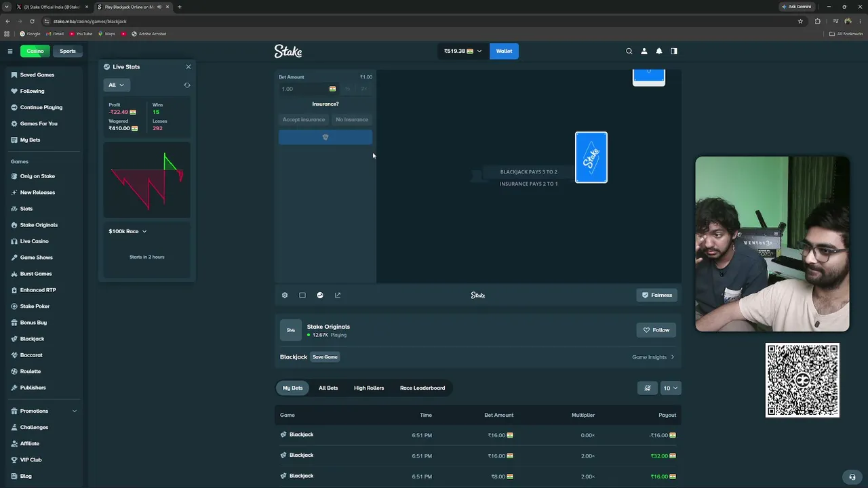Click the Burst Games sidebar icon

[14, 274]
